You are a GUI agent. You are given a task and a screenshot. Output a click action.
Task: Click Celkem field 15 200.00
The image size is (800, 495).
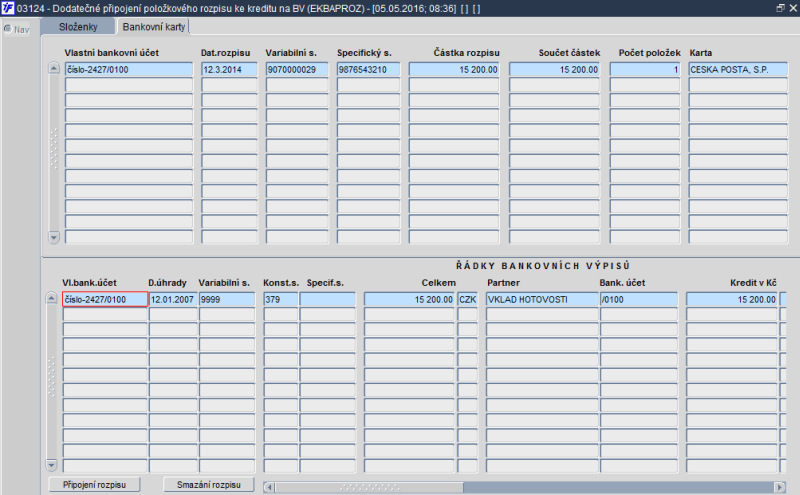tap(409, 300)
